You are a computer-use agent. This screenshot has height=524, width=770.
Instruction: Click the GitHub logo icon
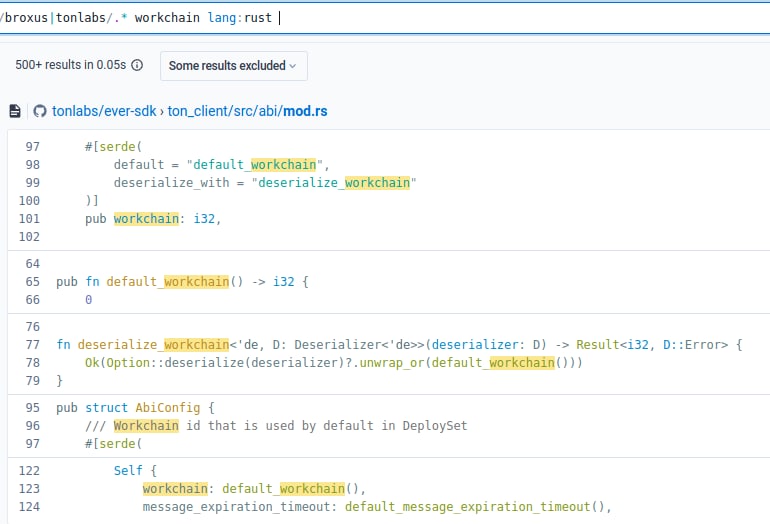point(40,111)
